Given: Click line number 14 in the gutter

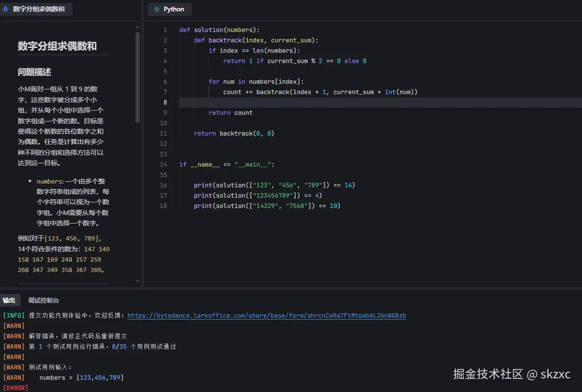Looking at the screenshot, I should [163, 164].
